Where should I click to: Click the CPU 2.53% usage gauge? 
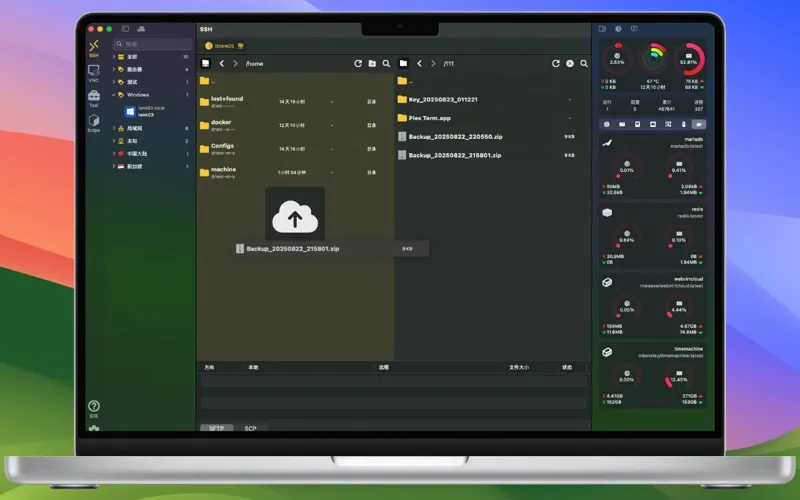pos(617,60)
